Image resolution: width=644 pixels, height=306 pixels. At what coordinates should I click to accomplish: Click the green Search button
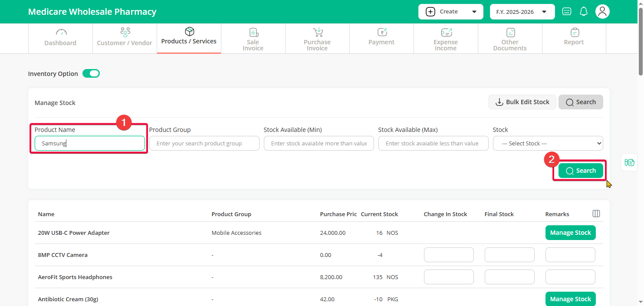pos(581,171)
